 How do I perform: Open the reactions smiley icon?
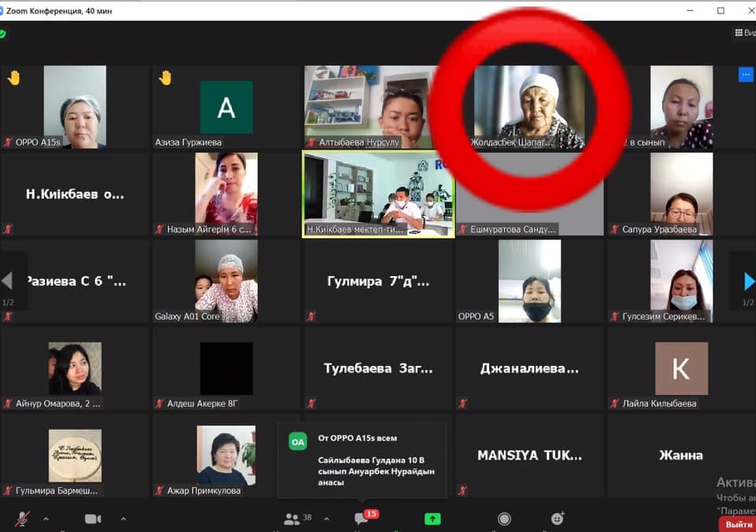[x=558, y=519]
